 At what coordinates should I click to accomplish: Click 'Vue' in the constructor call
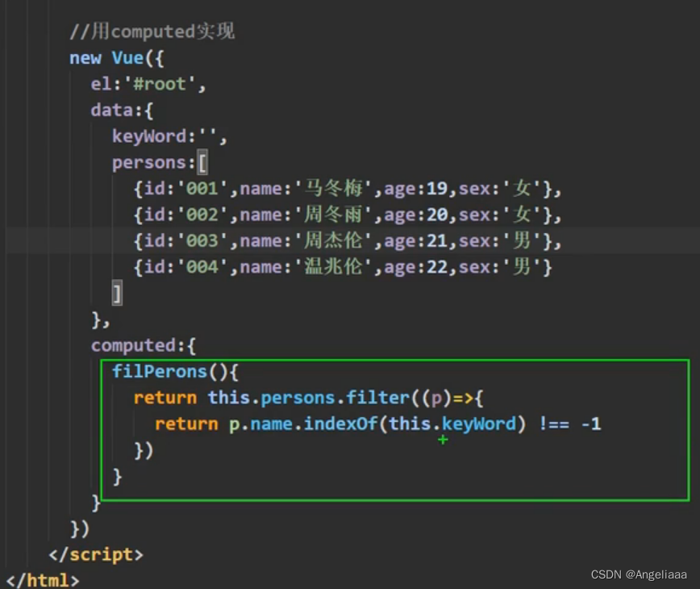[x=127, y=57]
